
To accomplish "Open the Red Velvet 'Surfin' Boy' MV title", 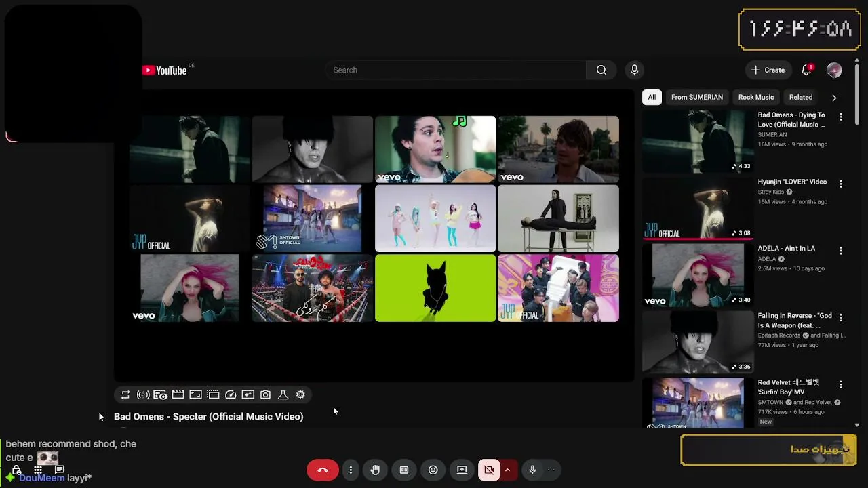I will (789, 387).
